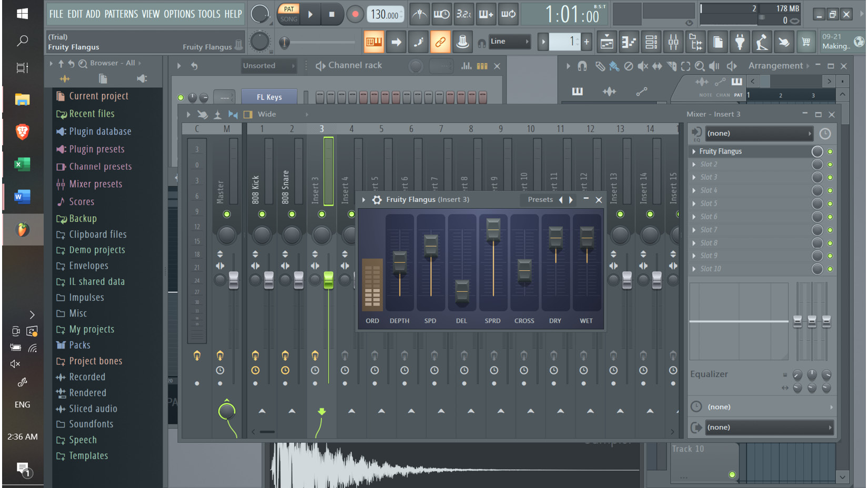
Task: Open the Line snap dropdown
Action: click(509, 42)
